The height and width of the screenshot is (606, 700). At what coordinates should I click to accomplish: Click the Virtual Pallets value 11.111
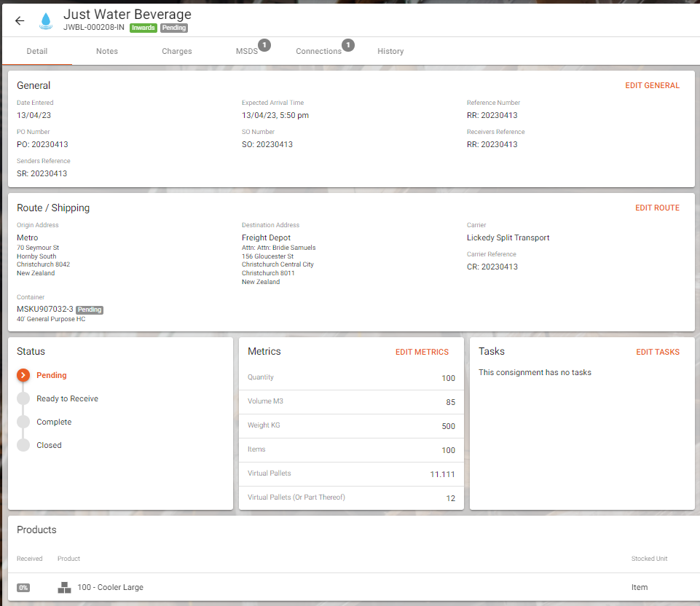[x=442, y=474]
